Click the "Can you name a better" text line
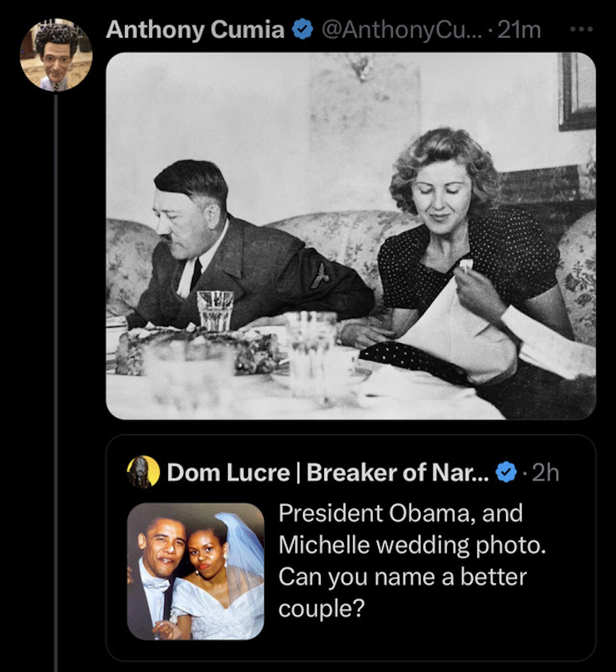The image size is (616, 672). coord(402,577)
